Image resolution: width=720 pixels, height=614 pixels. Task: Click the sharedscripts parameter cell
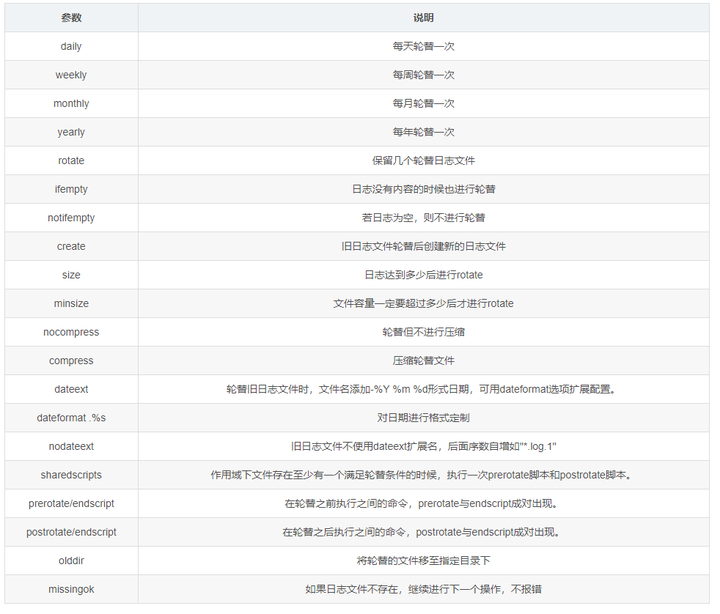point(71,475)
